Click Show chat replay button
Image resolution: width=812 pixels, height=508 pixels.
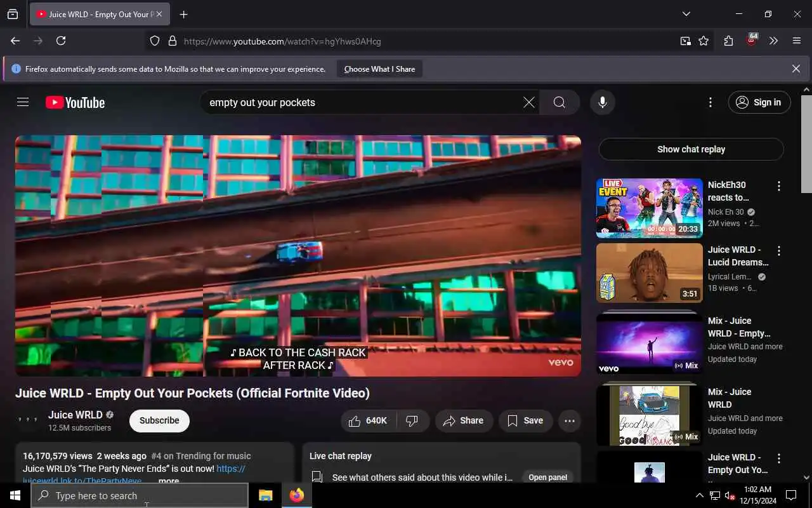coord(691,149)
